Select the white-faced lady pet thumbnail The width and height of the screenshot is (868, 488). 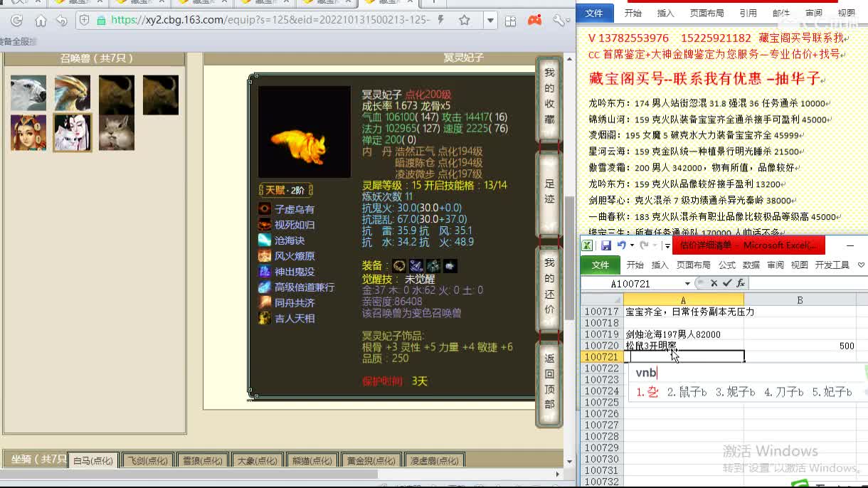[x=73, y=133]
